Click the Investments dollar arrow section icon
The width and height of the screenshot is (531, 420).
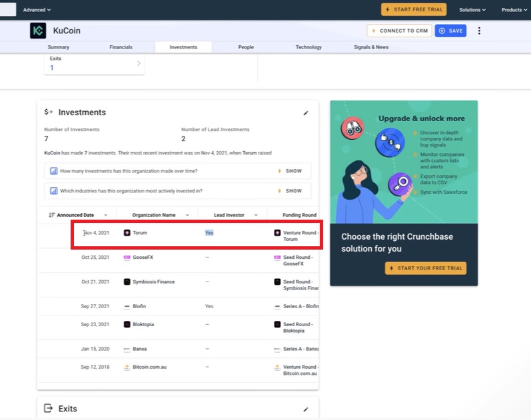click(49, 112)
